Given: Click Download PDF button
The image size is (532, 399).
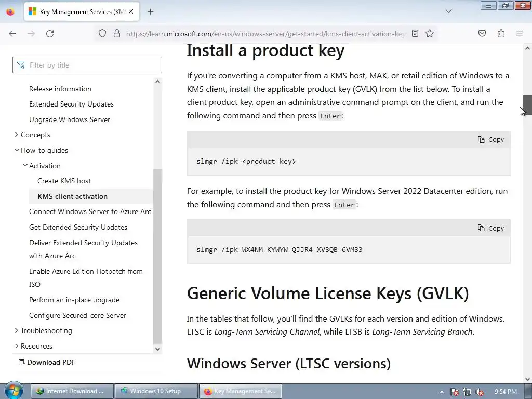Looking at the screenshot, I should click(x=47, y=362).
